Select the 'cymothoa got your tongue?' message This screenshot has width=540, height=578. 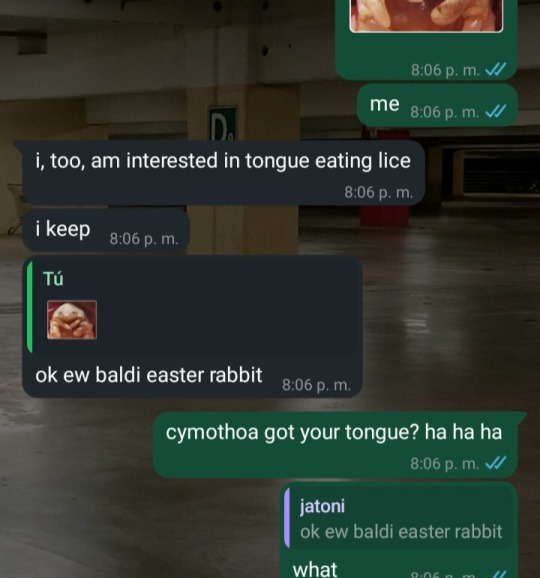click(x=335, y=445)
